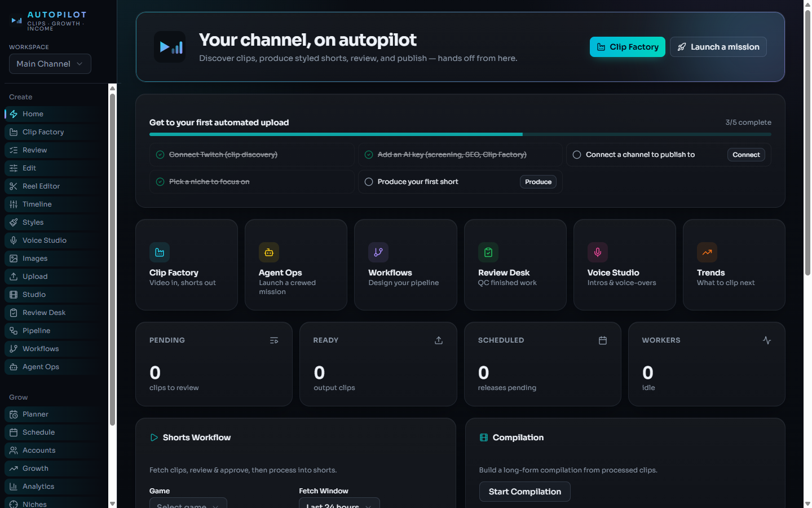Click the sidebar vertical scrollbar
Viewport: 812px width, 508px height.
(x=112, y=260)
